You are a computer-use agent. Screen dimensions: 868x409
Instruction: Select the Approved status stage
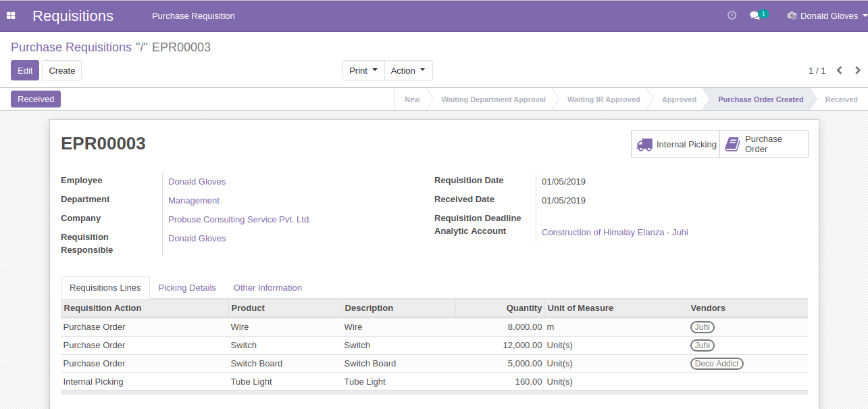coord(679,99)
